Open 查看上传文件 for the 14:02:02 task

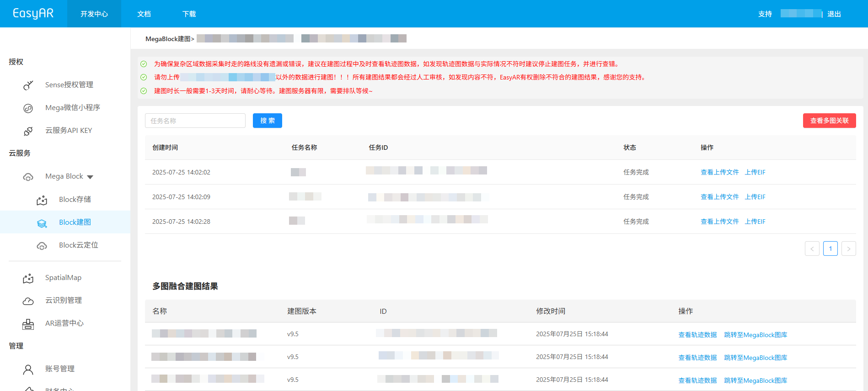coord(719,172)
